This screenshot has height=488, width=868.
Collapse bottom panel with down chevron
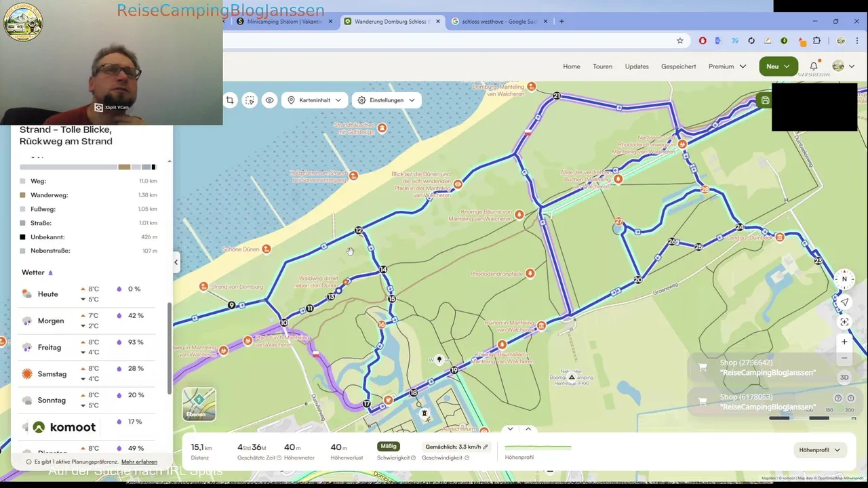click(x=510, y=429)
